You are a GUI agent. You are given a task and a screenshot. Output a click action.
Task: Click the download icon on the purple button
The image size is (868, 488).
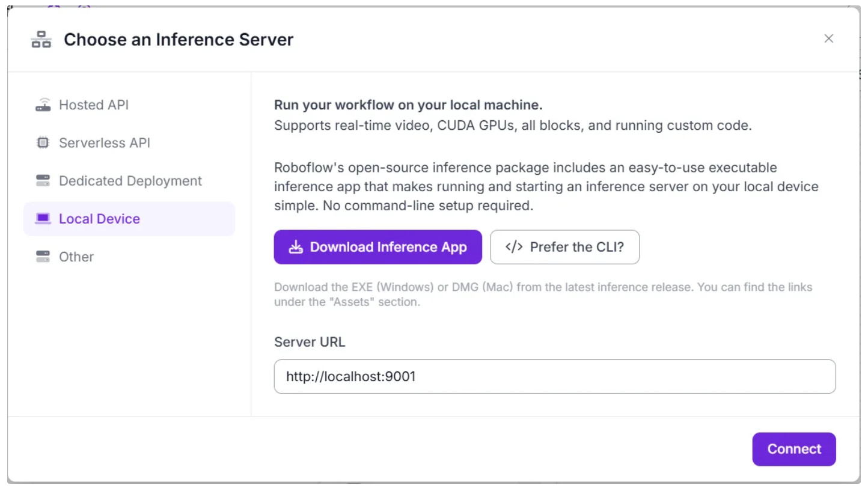(296, 247)
